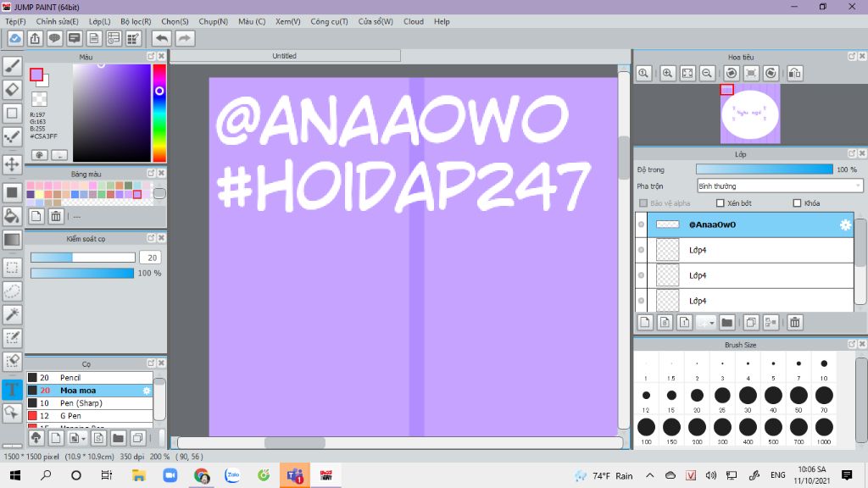Toggle visibility of second Lớp4 layer
The image size is (868, 488).
tap(641, 275)
